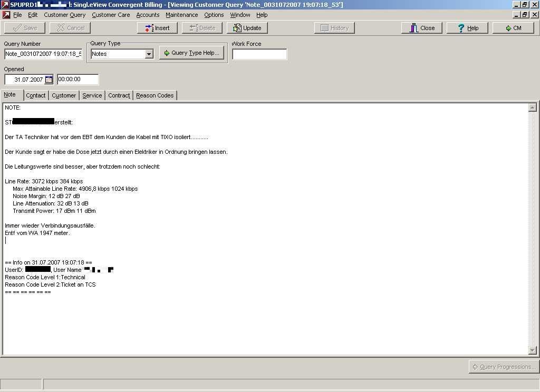540x392 pixels.
Task: Click the '== Info on 31.07.2007 19:07:18 ==' line
Action: [x=49, y=262]
